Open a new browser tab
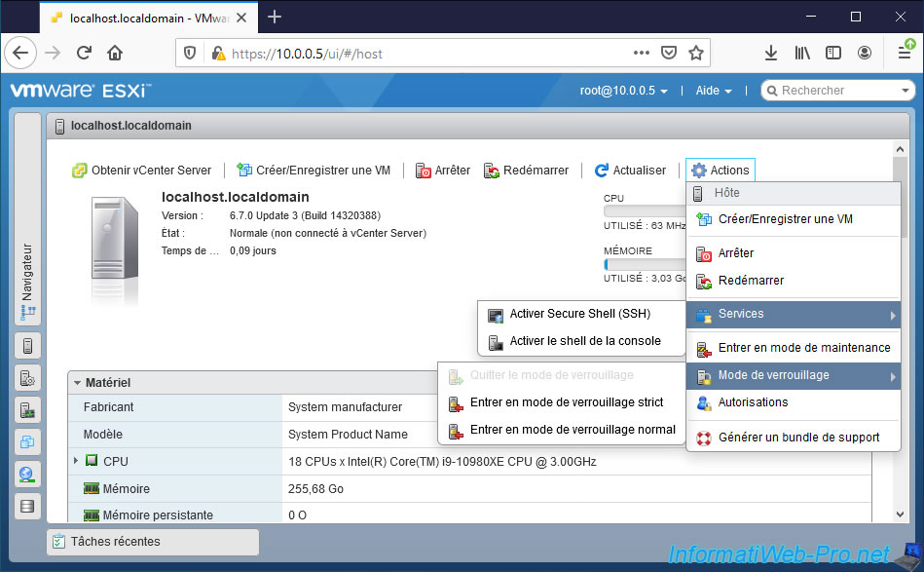924x572 pixels. (x=275, y=17)
